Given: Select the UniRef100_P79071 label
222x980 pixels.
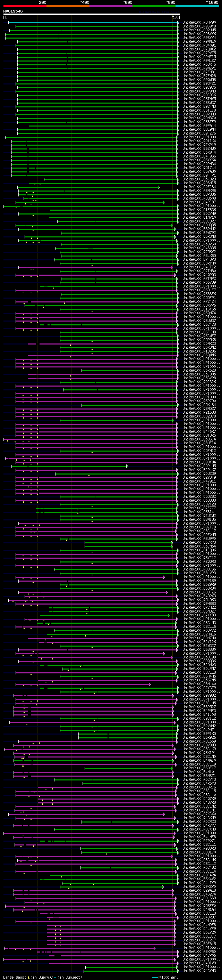Looking at the screenshot, I should (199, 841).
